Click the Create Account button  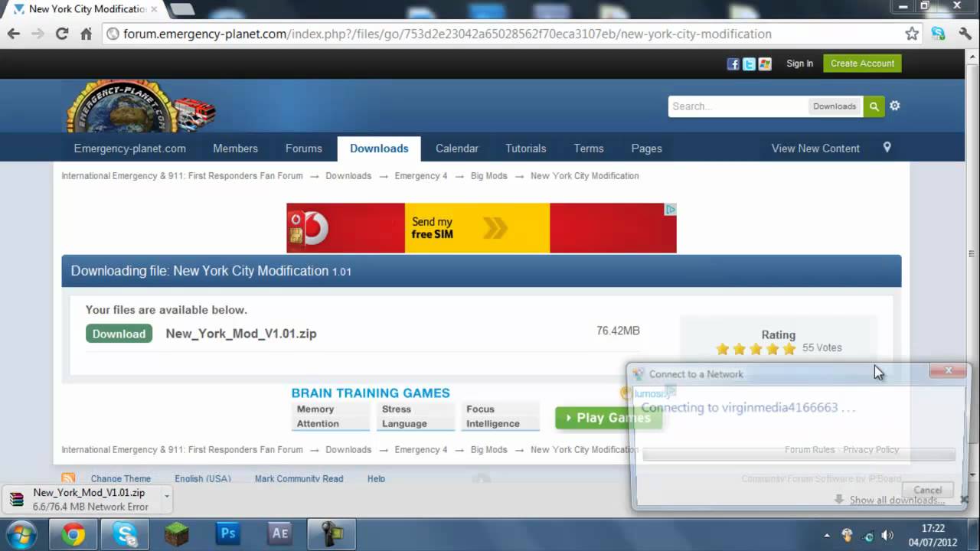tap(862, 64)
